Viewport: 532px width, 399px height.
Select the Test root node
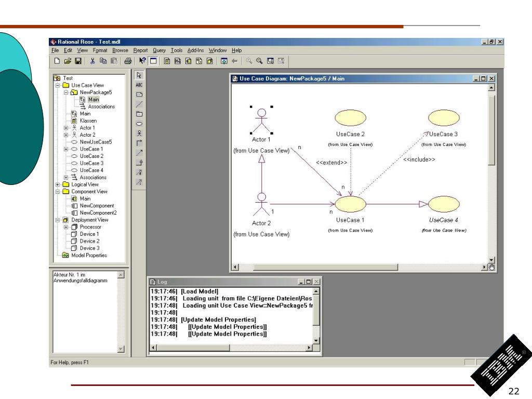[68, 78]
